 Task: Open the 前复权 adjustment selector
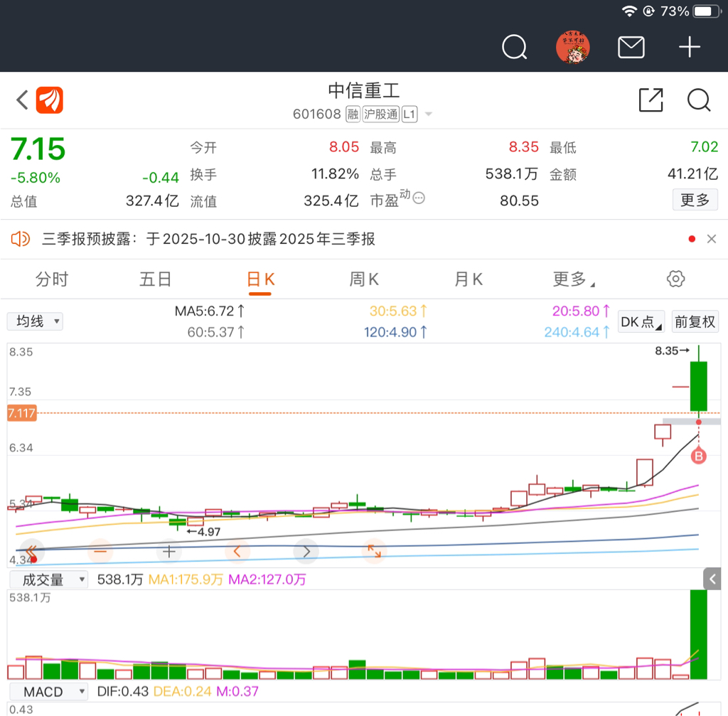695,322
